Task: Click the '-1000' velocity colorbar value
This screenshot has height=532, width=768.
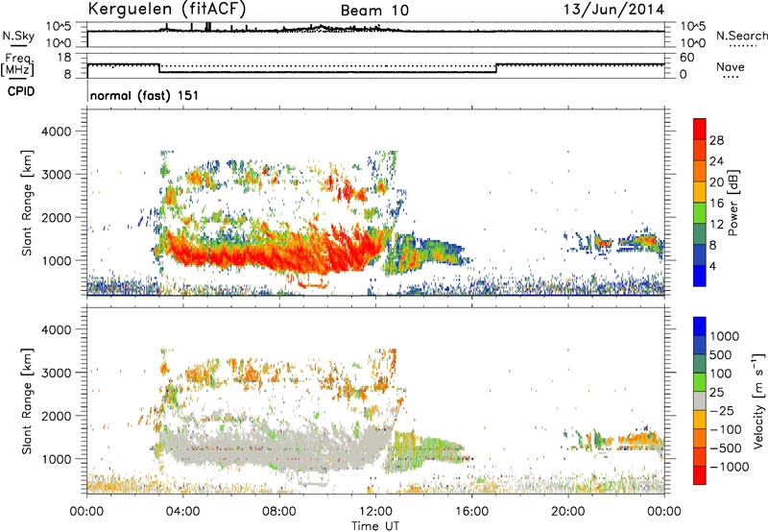Action: tap(730, 467)
